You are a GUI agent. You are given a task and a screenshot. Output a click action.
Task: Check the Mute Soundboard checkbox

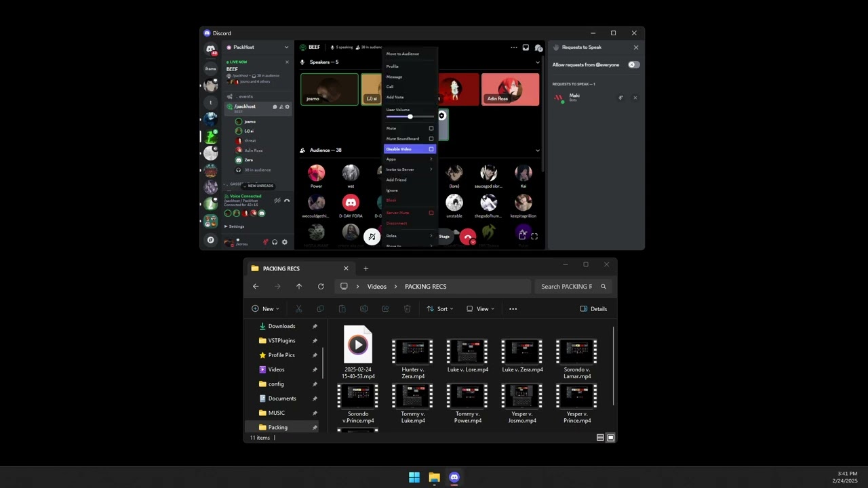tap(431, 139)
